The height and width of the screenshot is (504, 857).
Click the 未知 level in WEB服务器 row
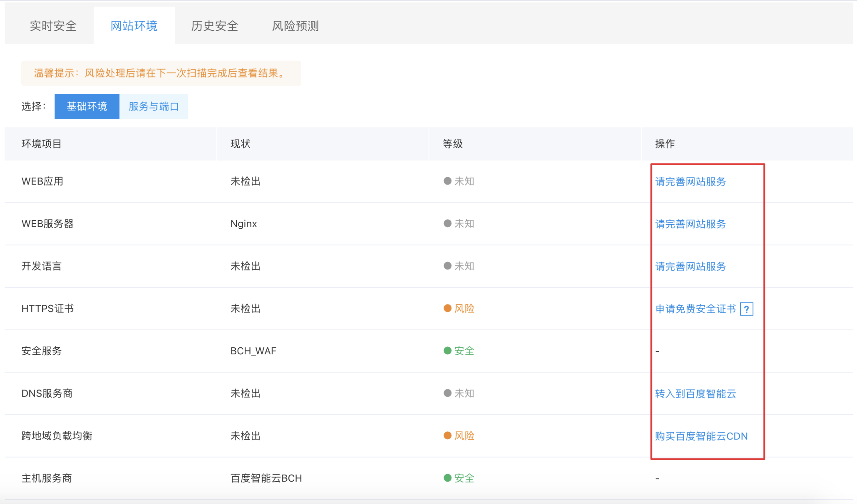[x=459, y=224]
